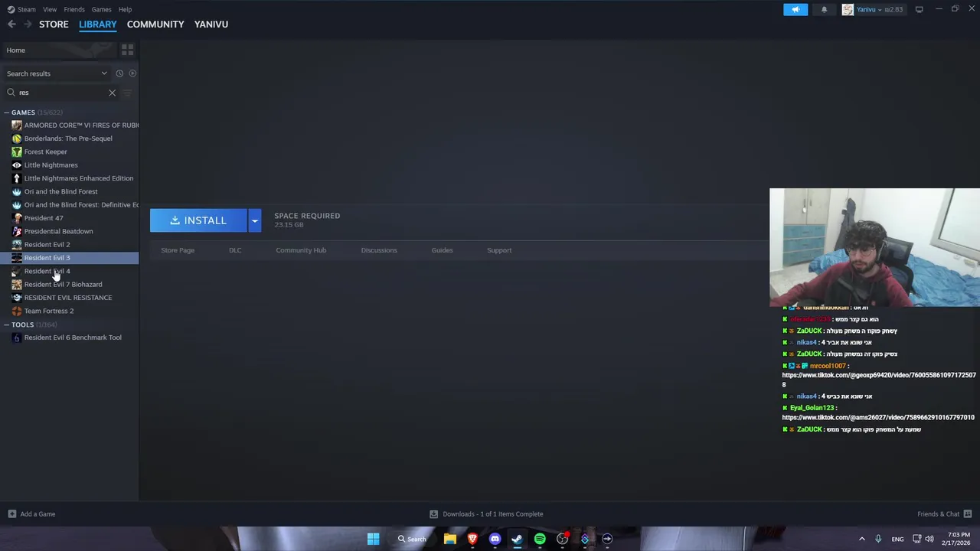Open the Store Page link
This screenshot has height=551, width=980.
point(178,250)
